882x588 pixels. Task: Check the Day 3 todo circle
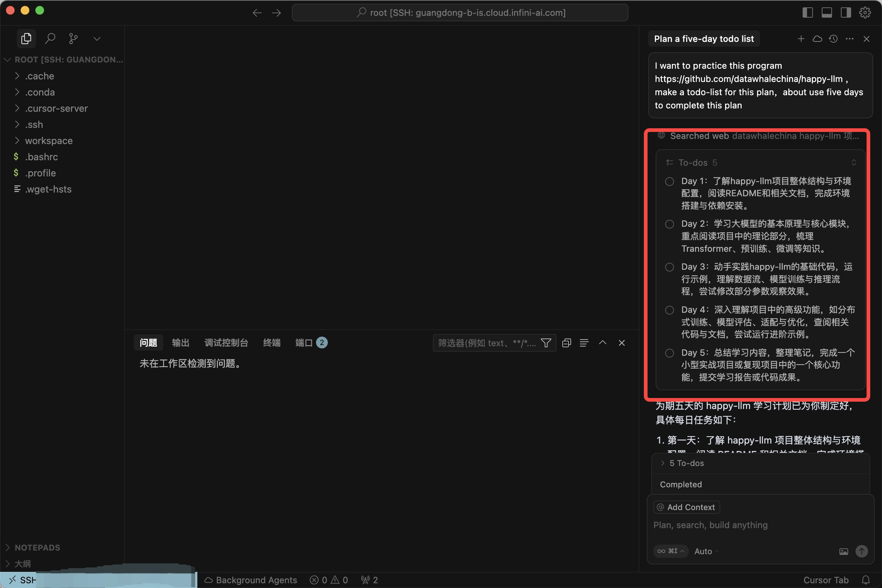669,267
